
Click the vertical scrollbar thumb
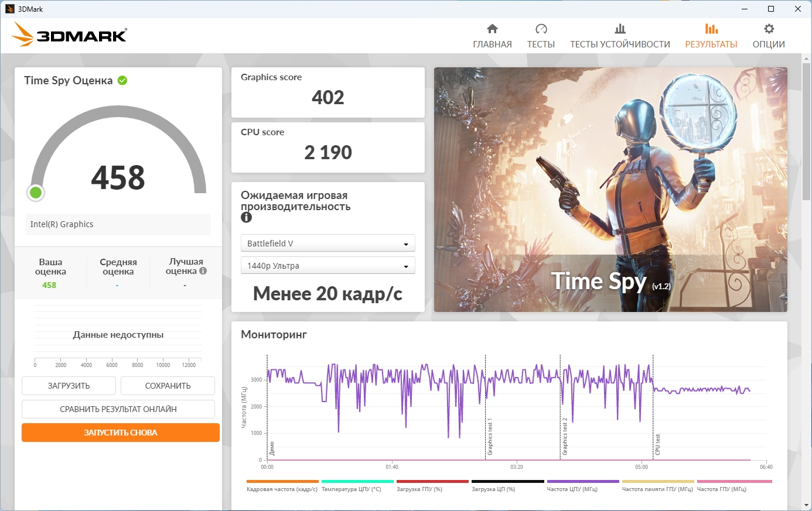(807, 131)
